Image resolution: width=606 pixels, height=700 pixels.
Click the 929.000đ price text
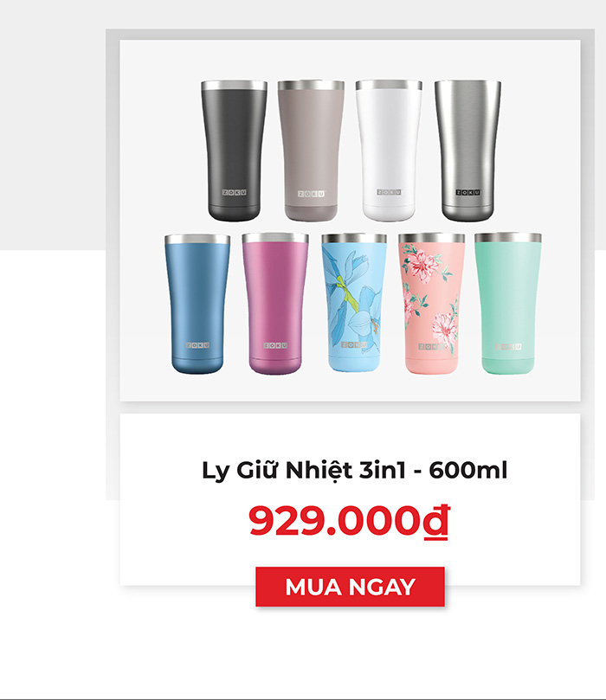[x=349, y=521]
